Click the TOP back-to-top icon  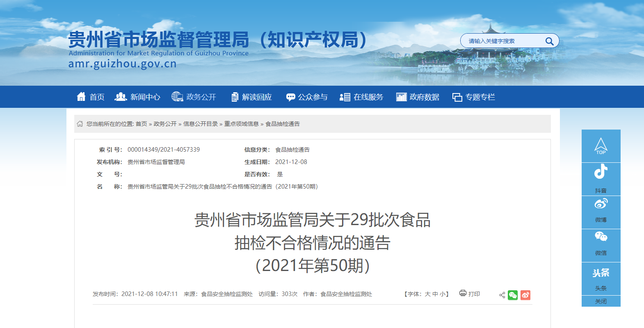pyautogui.click(x=601, y=146)
